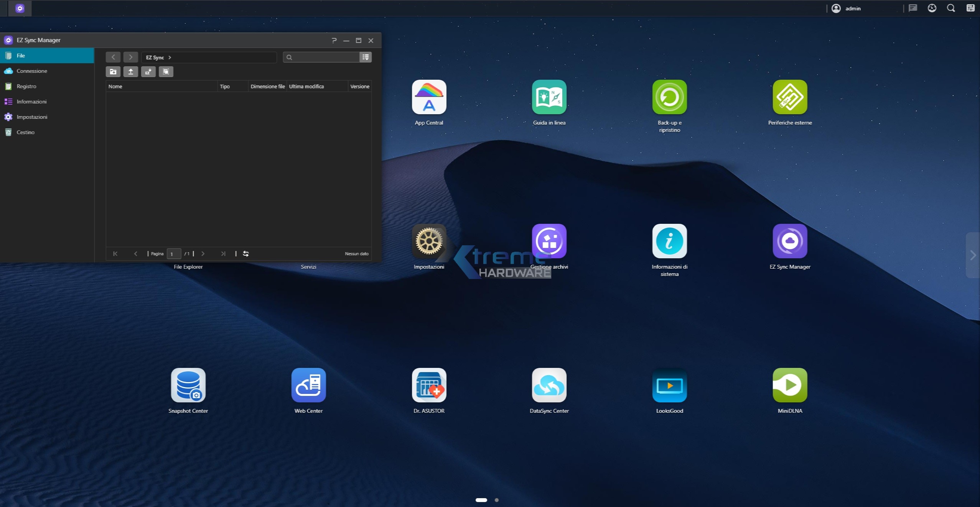Image resolution: width=980 pixels, height=507 pixels.
Task: Expand the EZ Sync breadcrumb chevron
Action: tap(170, 57)
